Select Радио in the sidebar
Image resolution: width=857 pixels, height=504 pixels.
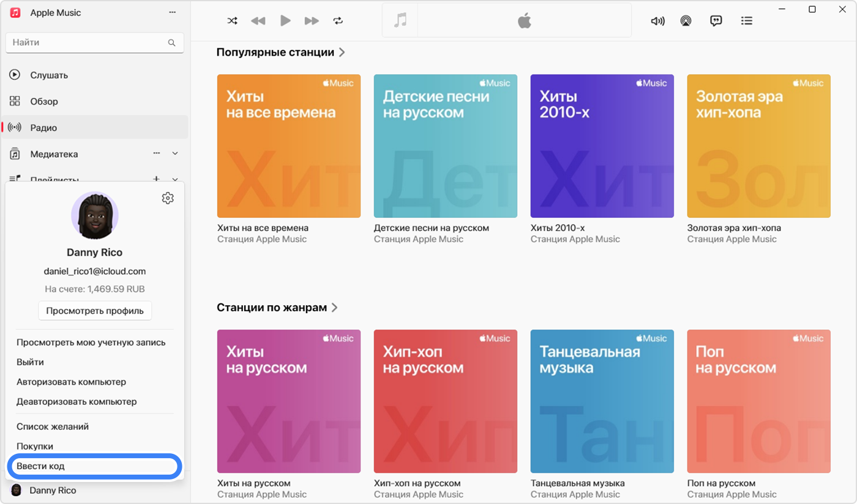point(95,128)
